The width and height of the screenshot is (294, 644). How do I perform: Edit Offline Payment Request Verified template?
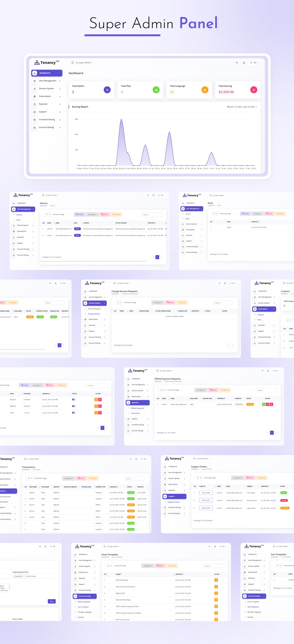coord(216,606)
